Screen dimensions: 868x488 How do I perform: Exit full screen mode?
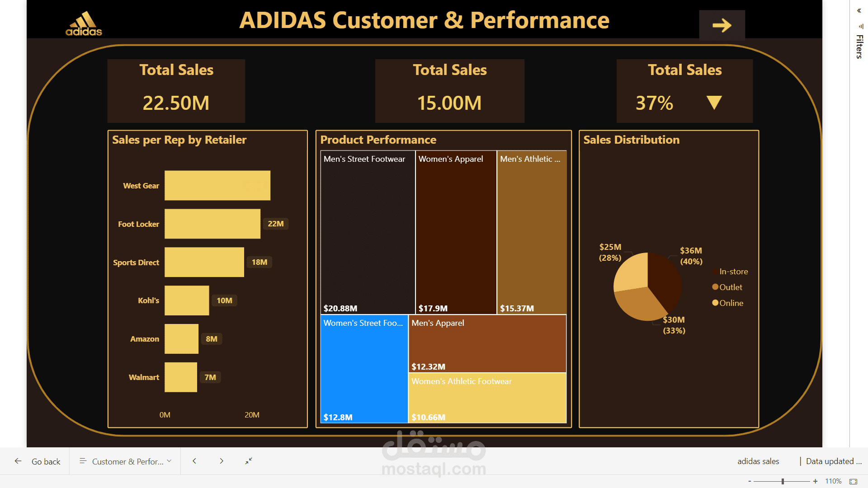coord(249,461)
